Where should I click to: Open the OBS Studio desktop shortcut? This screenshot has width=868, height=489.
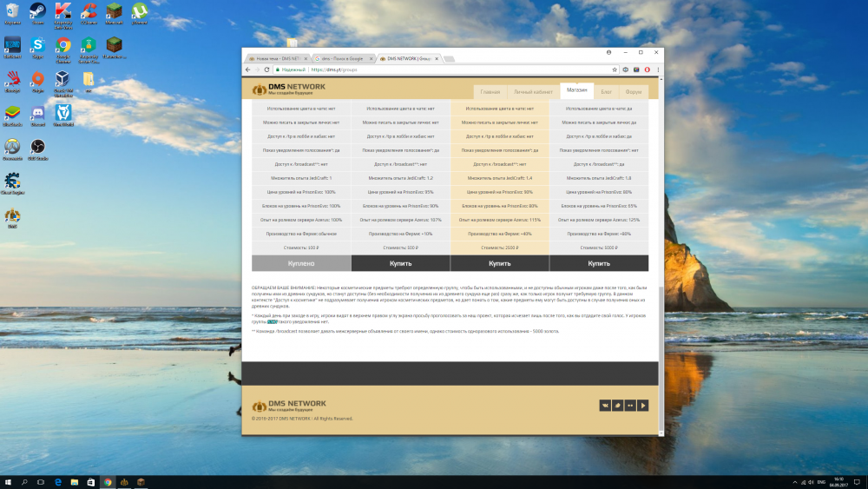[37, 148]
